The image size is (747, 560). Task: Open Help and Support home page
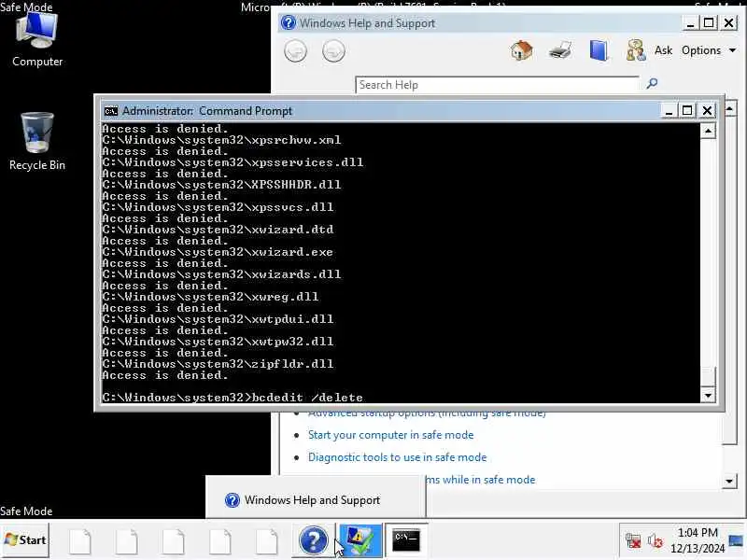pyautogui.click(x=522, y=50)
